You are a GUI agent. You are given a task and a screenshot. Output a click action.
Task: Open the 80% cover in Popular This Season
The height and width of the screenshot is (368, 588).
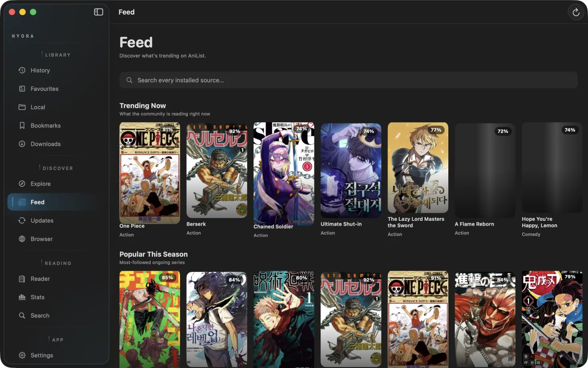pyautogui.click(x=284, y=319)
